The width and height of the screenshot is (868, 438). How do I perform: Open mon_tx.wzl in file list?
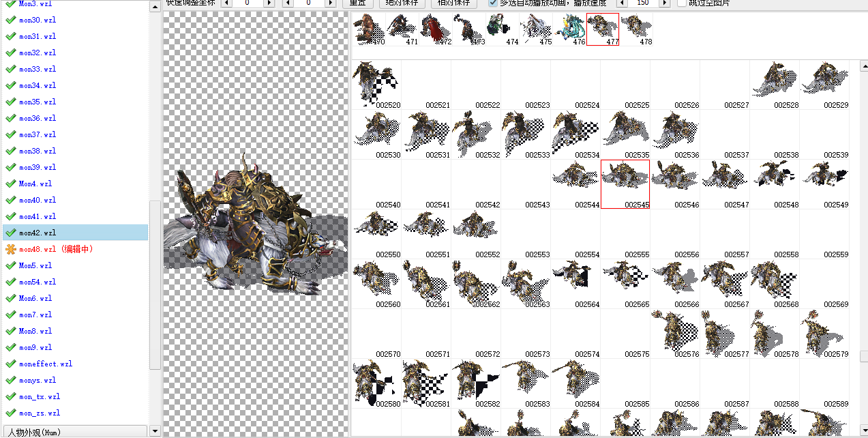[40, 396]
